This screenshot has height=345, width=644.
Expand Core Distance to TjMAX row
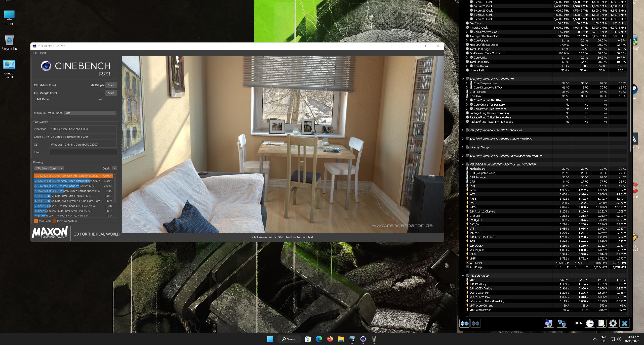467,88
